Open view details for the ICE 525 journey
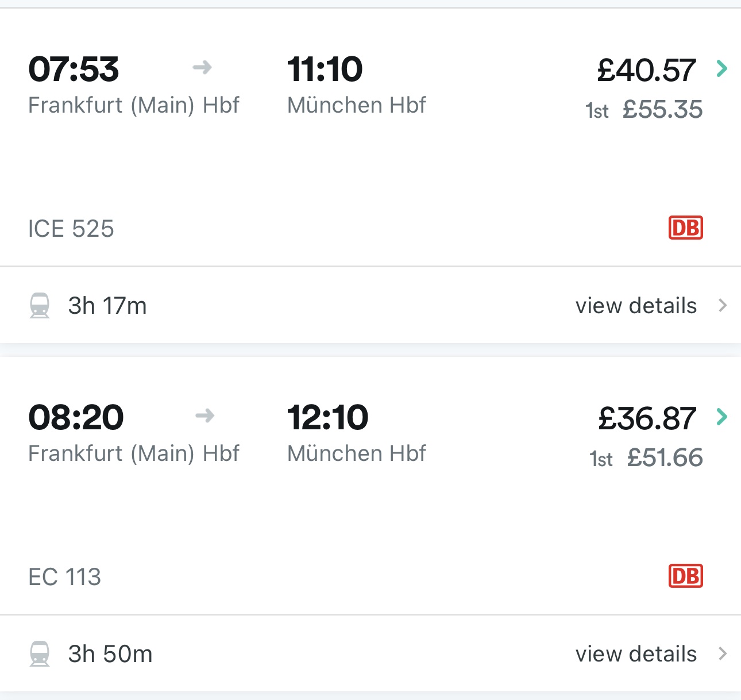The width and height of the screenshot is (741, 700). pos(636,306)
